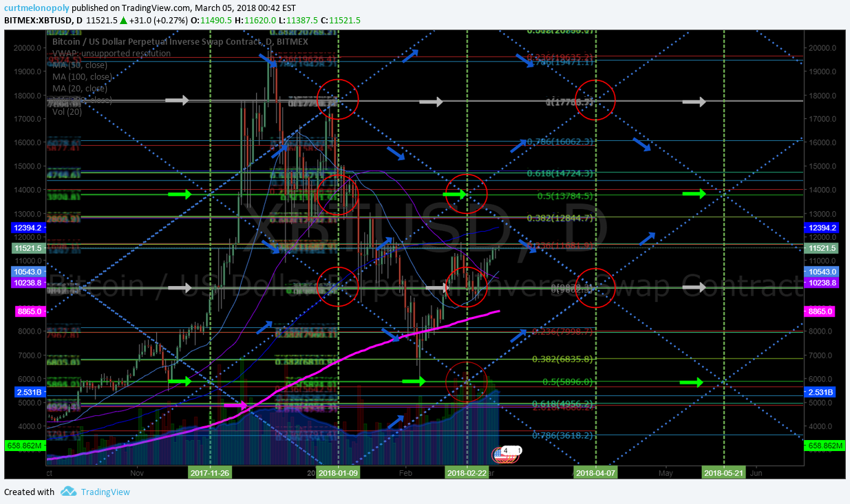Click the BITMEX:XBTUSD, D symbol text

pos(43,21)
